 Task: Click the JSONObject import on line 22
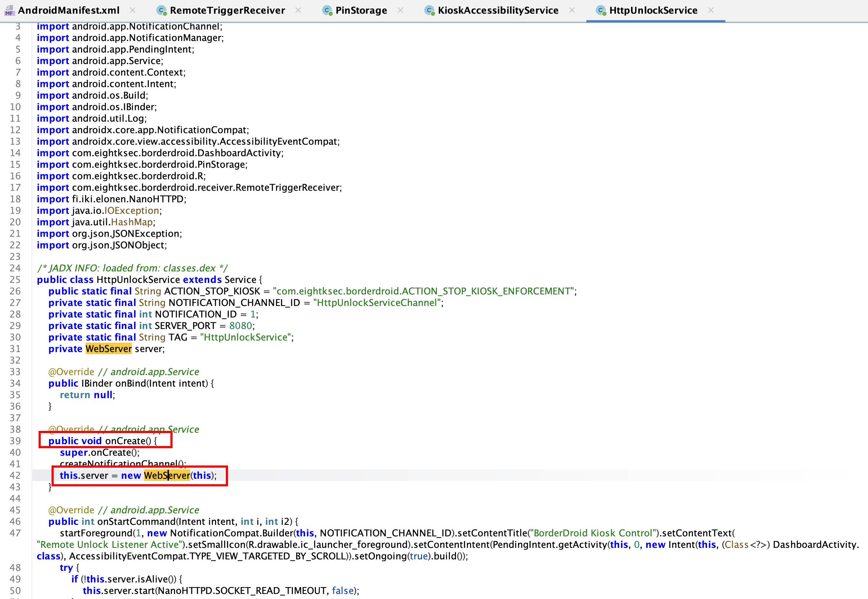(102, 245)
